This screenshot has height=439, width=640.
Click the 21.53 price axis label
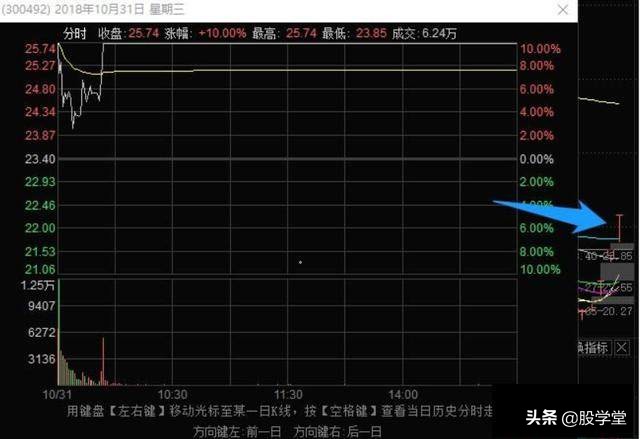click(x=40, y=252)
